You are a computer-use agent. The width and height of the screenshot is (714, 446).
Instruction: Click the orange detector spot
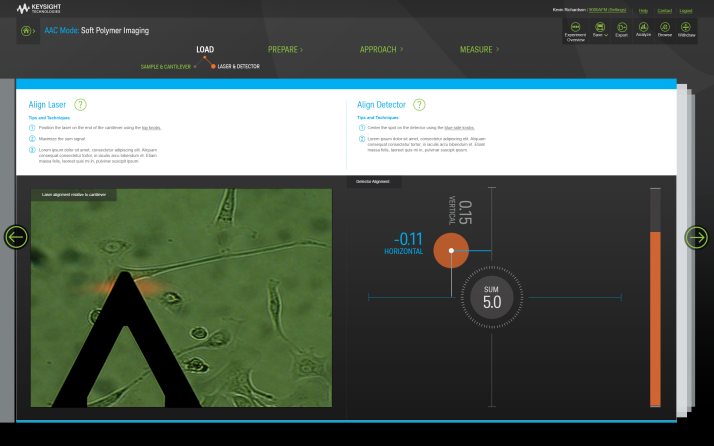pos(451,251)
